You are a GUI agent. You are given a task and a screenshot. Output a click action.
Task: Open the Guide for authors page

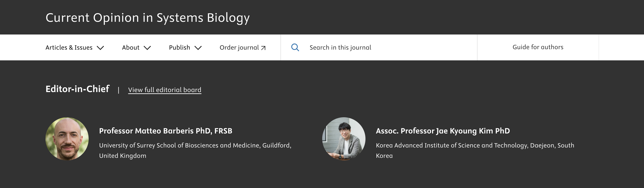point(538,47)
